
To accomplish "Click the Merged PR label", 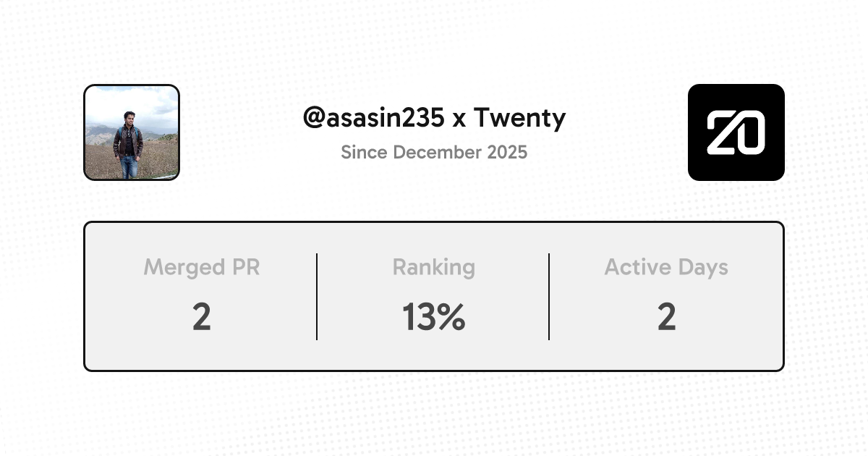I will [x=201, y=267].
